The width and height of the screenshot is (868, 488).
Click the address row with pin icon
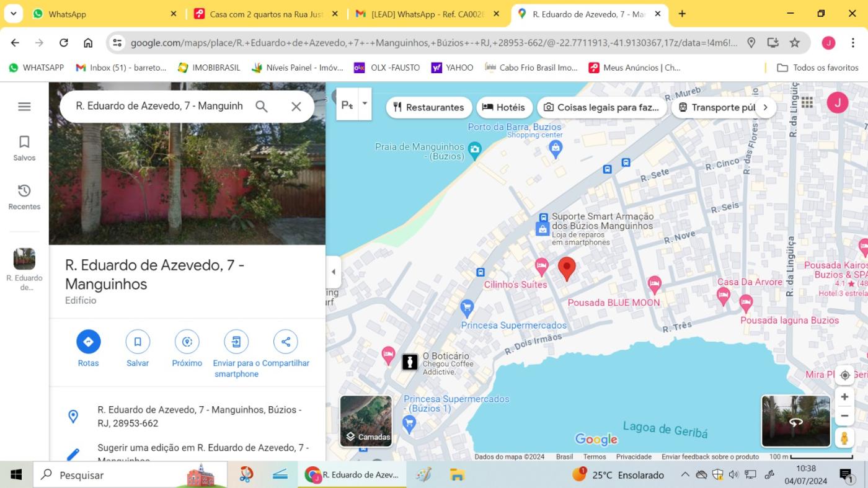(187, 417)
